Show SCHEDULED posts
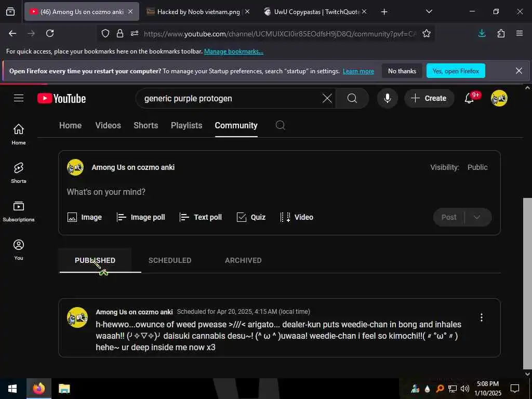Image resolution: width=532 pixels, height=399 pixels. coord(170,260)
